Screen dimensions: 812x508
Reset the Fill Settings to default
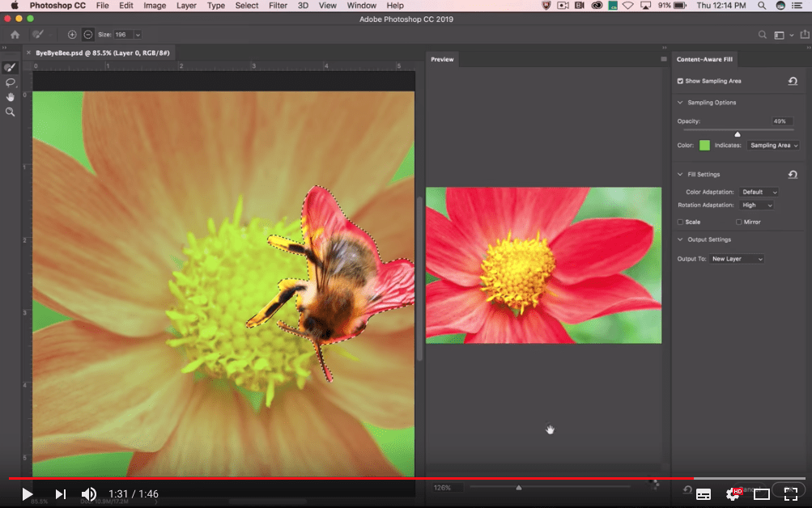793,174
